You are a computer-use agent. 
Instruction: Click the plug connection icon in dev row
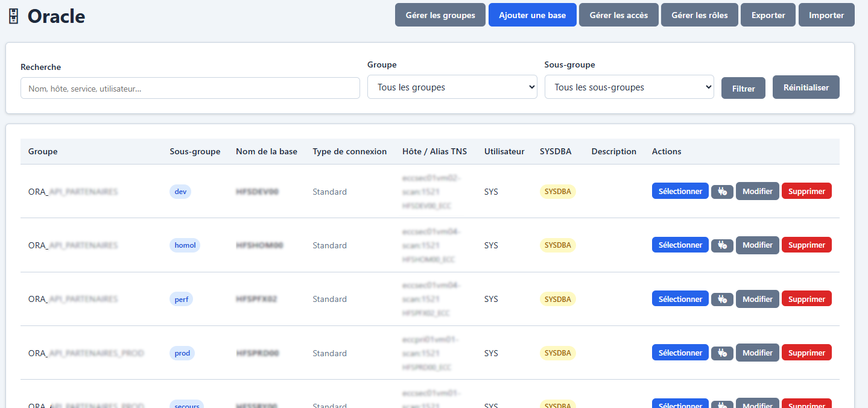click(722, 192)
